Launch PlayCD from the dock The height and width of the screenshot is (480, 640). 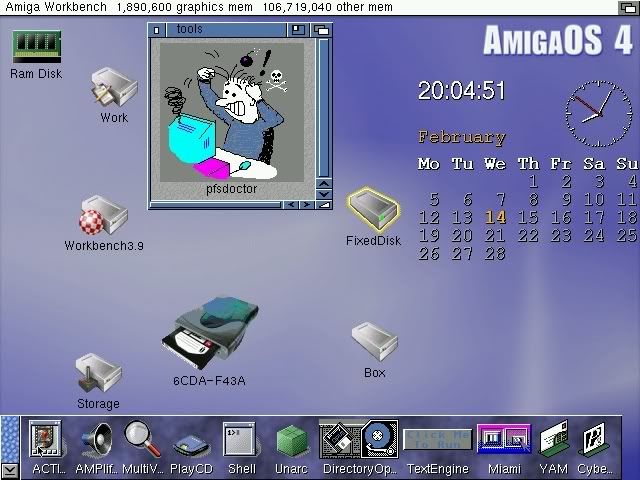(191, 446)
